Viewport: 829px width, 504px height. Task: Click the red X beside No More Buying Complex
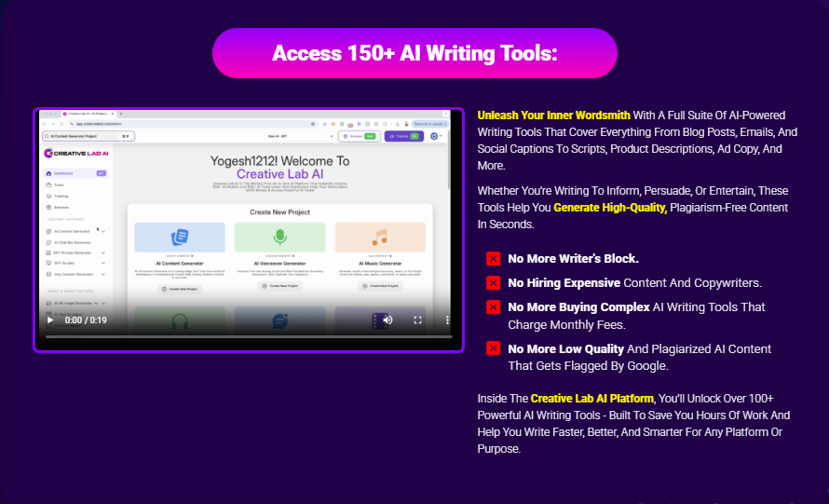494,307
